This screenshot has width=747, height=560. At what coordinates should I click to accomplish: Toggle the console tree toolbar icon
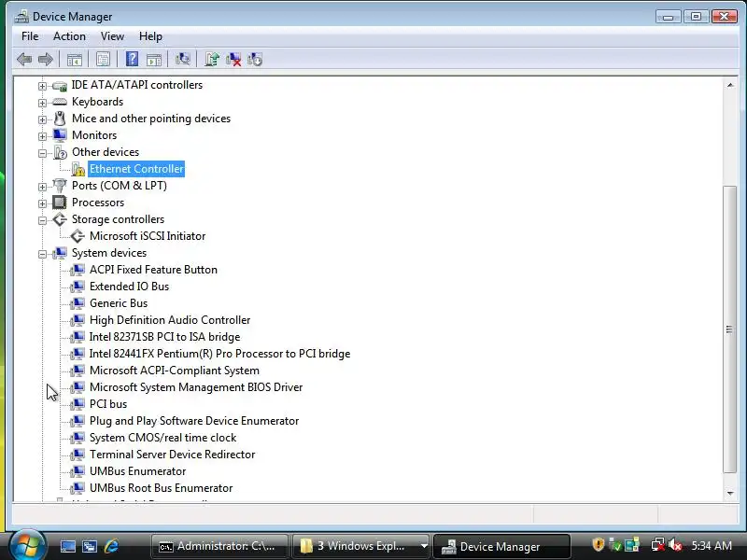pos(75,60)
